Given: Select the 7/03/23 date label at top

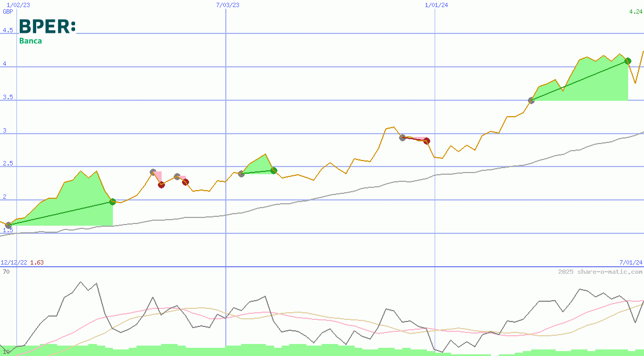Looking at the screenshot, I should coord(227,5).
